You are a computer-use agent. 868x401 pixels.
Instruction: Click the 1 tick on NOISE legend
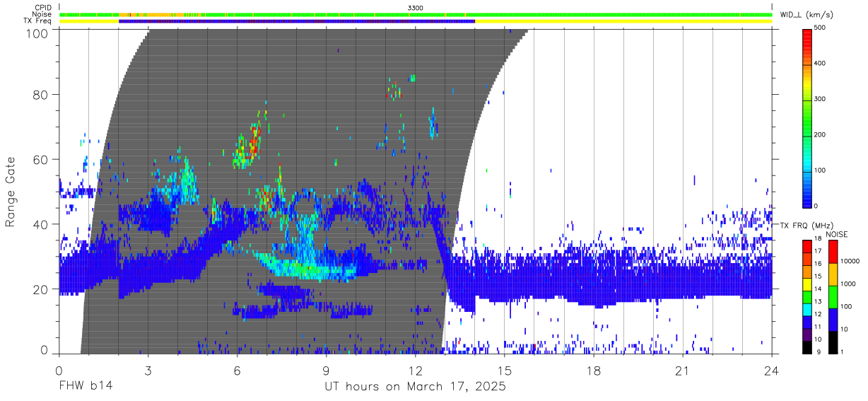click(842, 351)
